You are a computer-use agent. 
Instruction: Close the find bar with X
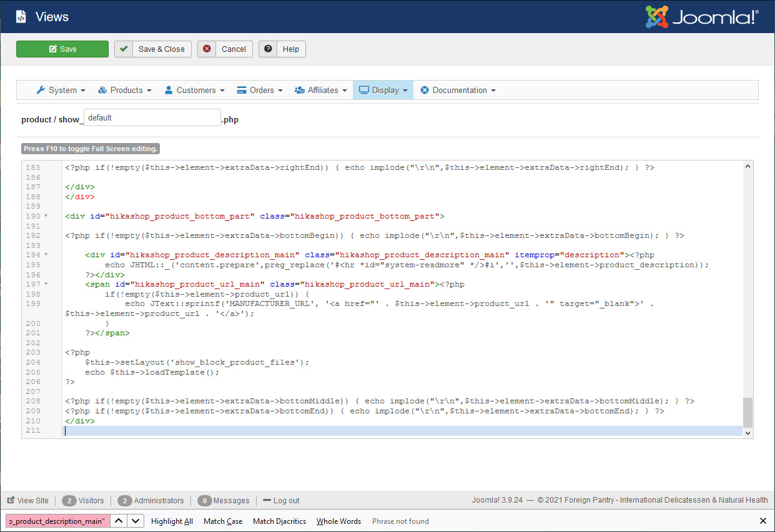pos(763,521)
